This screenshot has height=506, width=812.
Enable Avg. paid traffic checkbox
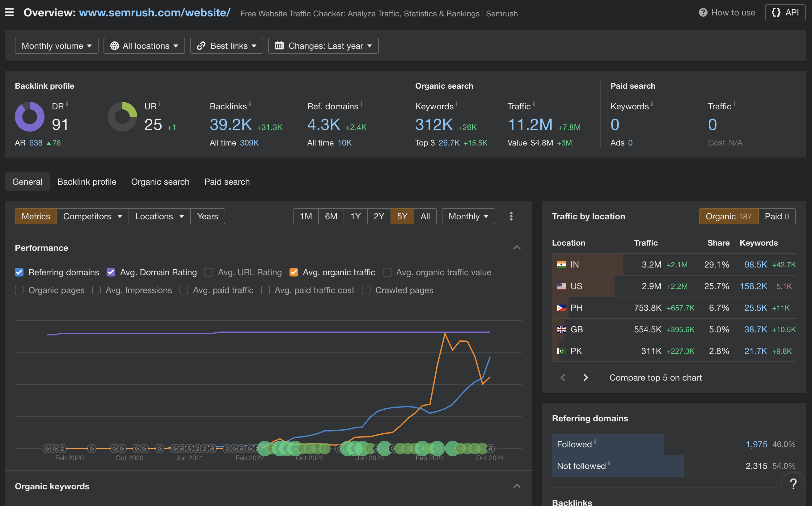184,290
